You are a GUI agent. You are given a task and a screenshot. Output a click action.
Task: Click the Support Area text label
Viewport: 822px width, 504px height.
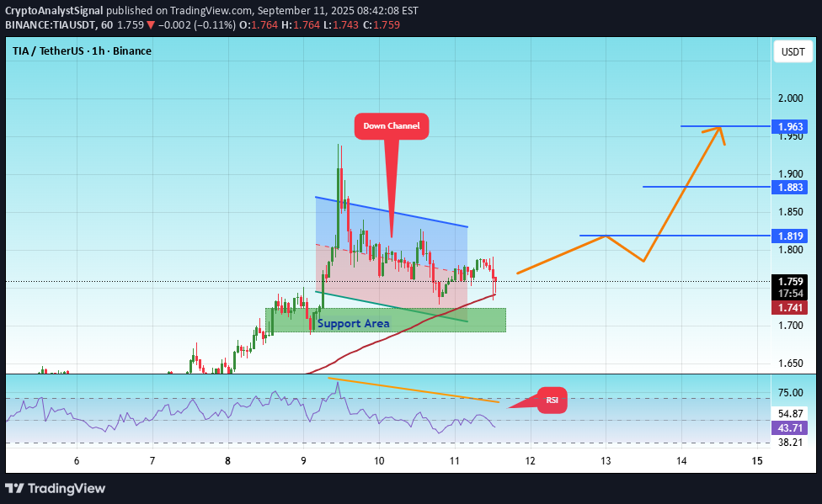(354, 324)
